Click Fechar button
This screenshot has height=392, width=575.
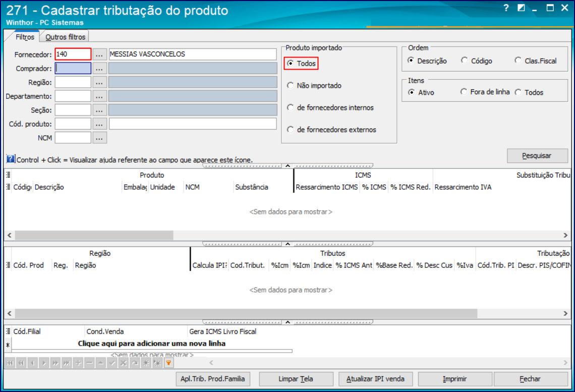tap(531, 379)
